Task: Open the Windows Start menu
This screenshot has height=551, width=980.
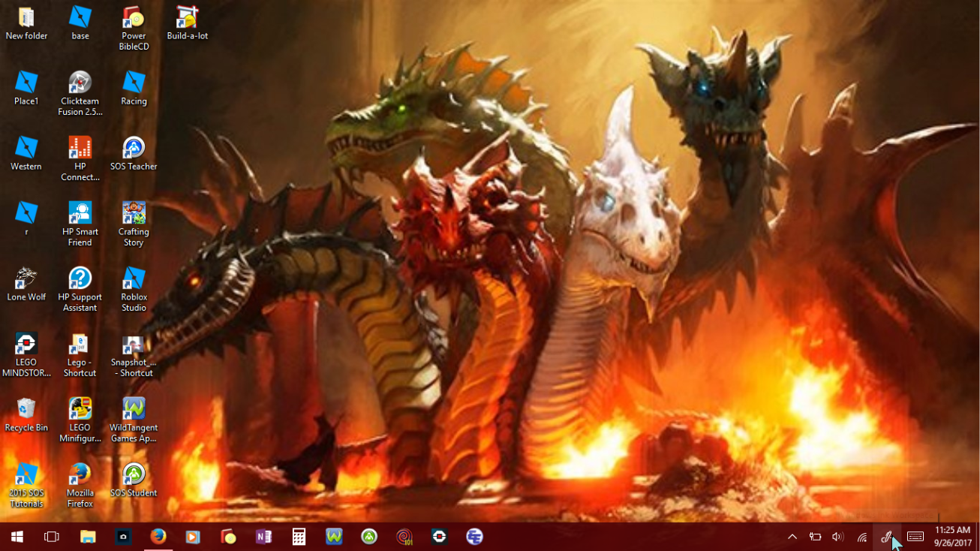Action: point(17,537)
